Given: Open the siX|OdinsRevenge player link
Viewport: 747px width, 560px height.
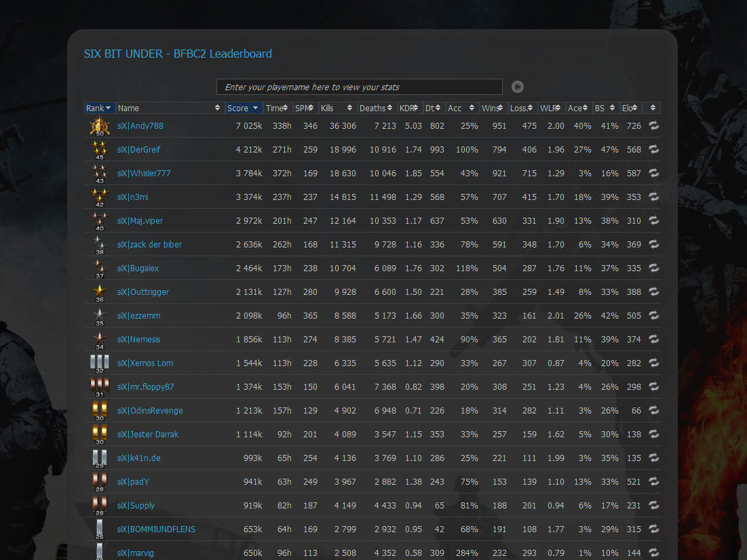Looking at the screenshot, I should click(150, 410).
